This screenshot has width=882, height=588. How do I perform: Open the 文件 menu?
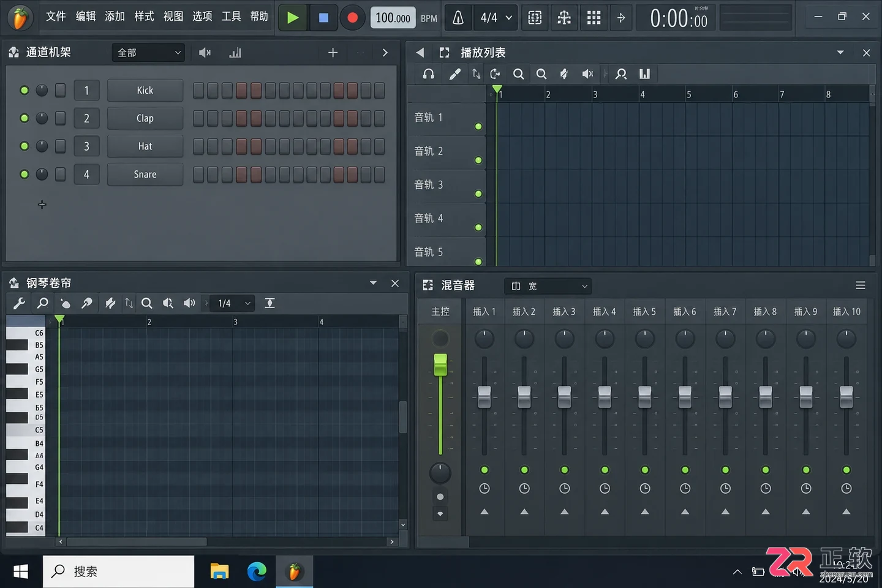point(56,16)
